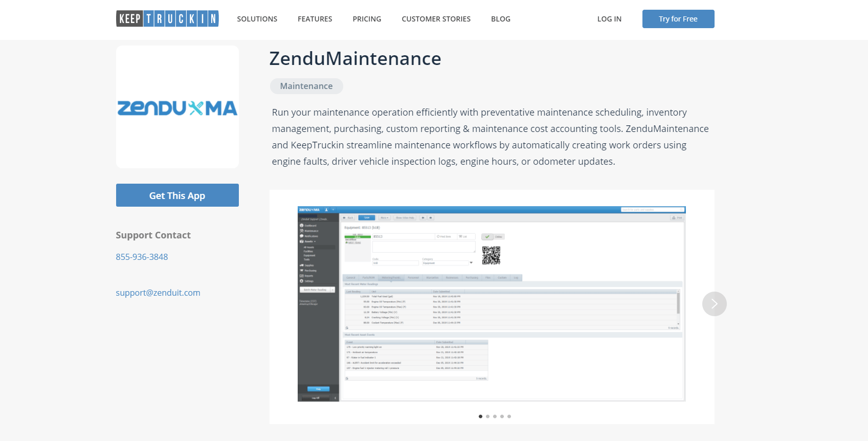Select the first carousel dot
This screenshot has height=441, width=868.
[480, 416]
